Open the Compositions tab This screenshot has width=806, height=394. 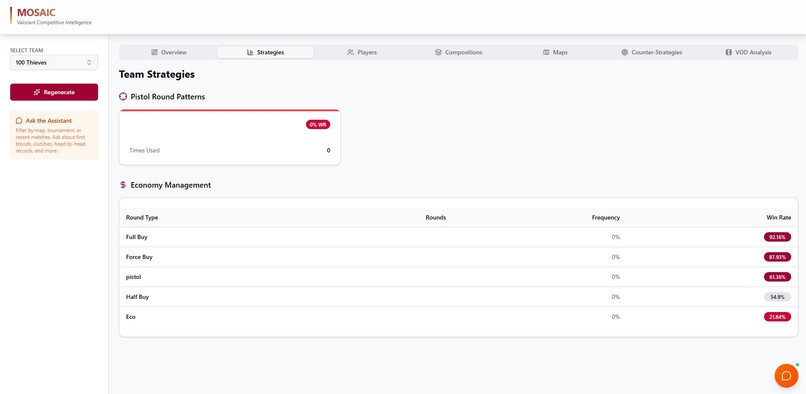tap(459, 52)
